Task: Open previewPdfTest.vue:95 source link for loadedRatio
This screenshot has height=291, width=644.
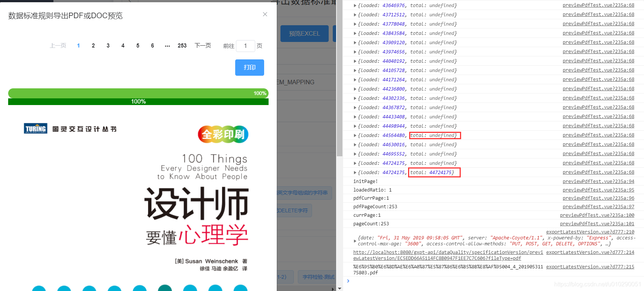Action: pyautogui.click(x=598, y=190)
